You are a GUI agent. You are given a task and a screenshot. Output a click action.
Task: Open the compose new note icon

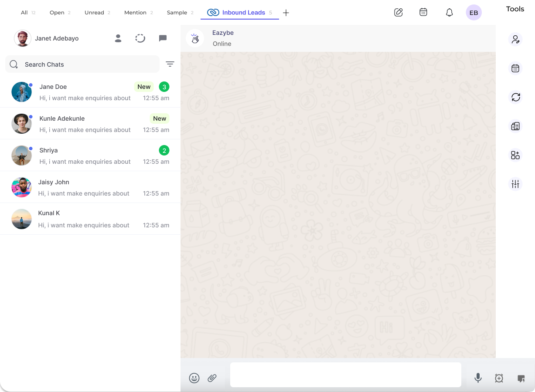click(x=398, y=12)
